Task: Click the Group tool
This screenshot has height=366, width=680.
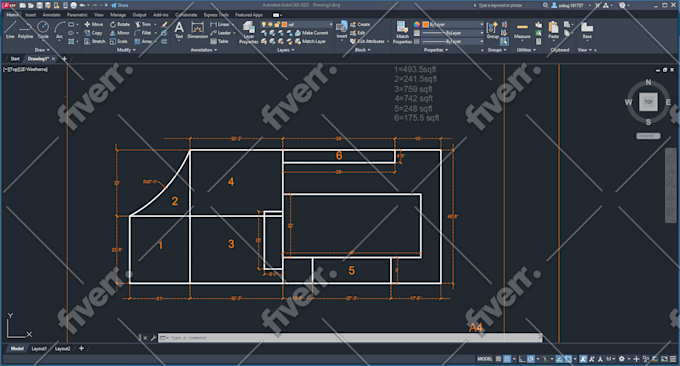Action: [492, 30]
